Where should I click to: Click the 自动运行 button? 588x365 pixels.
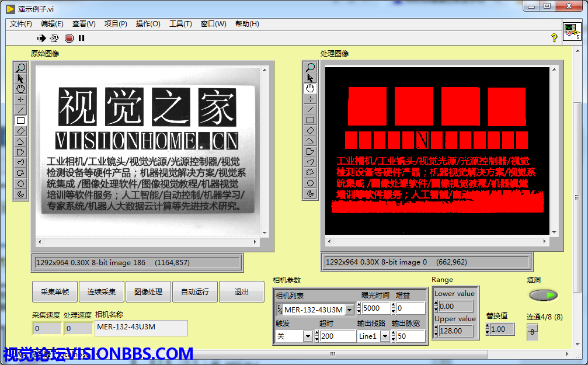pyautogui.click(x=194, y=292)
